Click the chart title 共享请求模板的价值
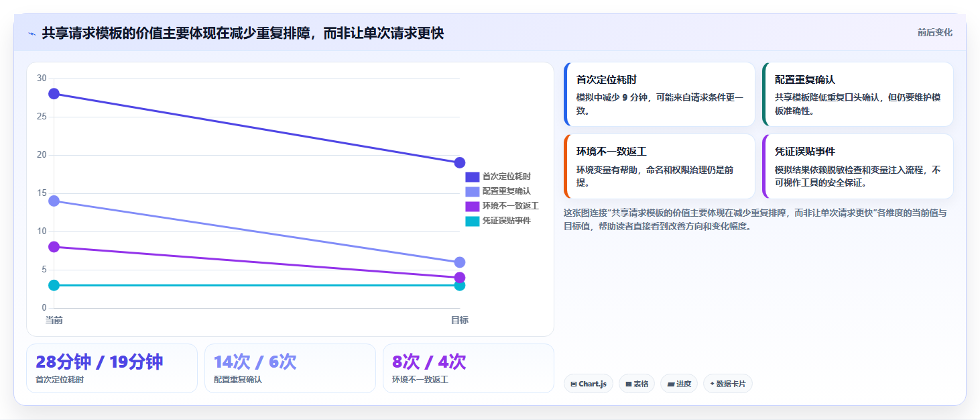Screen dimensions: 980x420 click(243, 34)
